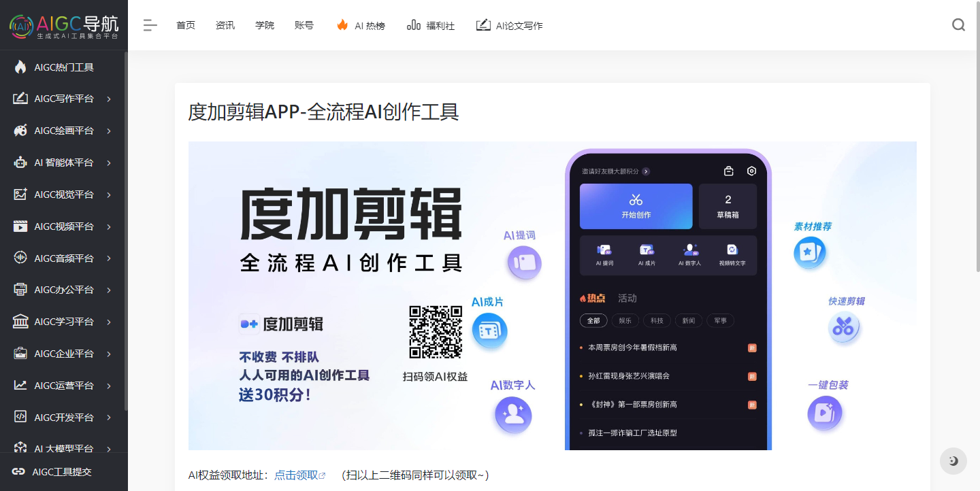This screenshot has width=980, height=491.
Task: Click the AIGC视觉平台 image icon
Action: point(20,194)
